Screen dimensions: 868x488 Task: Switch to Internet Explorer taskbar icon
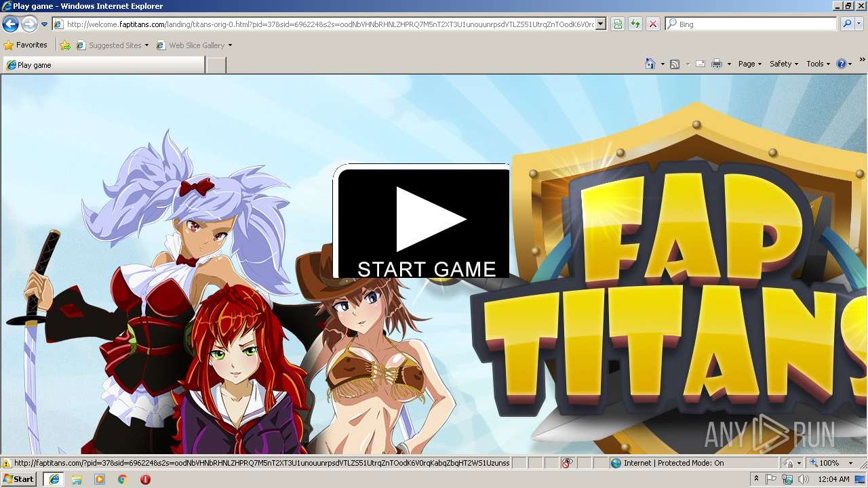(54, 479)
